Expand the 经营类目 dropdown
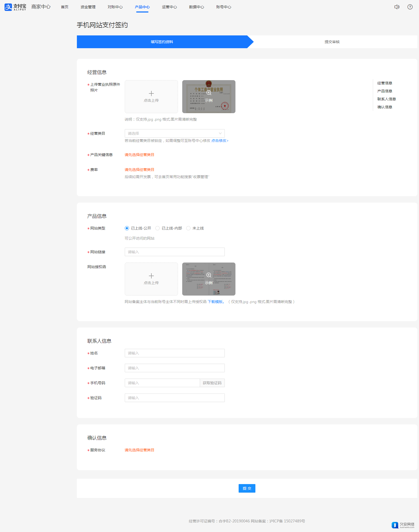 click(x=175, y=133)
